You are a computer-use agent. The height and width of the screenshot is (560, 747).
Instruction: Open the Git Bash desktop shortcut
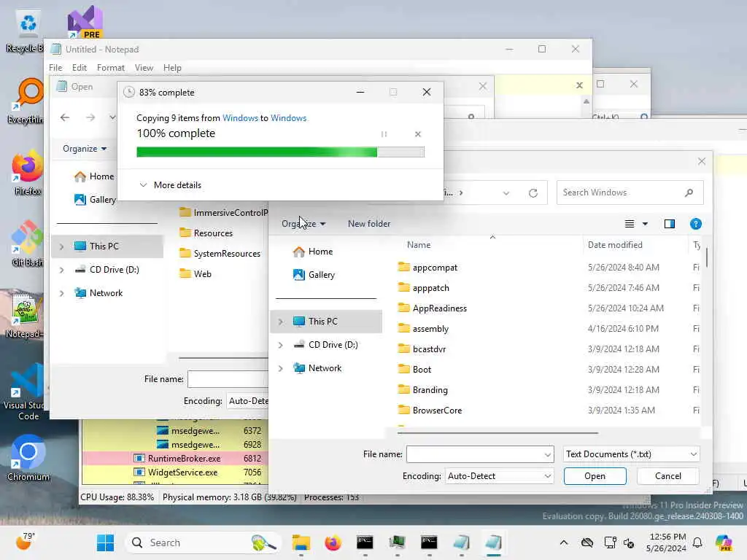pyautogui.click(x=27, y=244)
